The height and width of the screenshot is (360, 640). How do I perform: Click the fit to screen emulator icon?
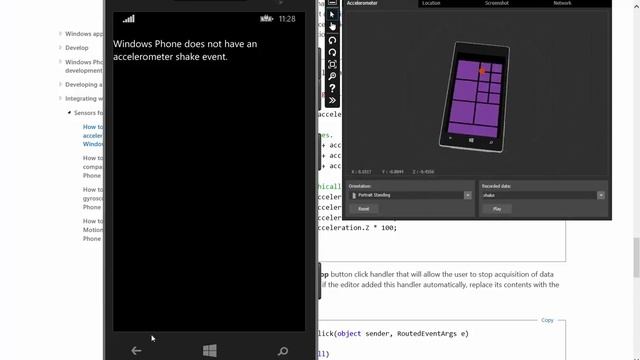(332, 64)
